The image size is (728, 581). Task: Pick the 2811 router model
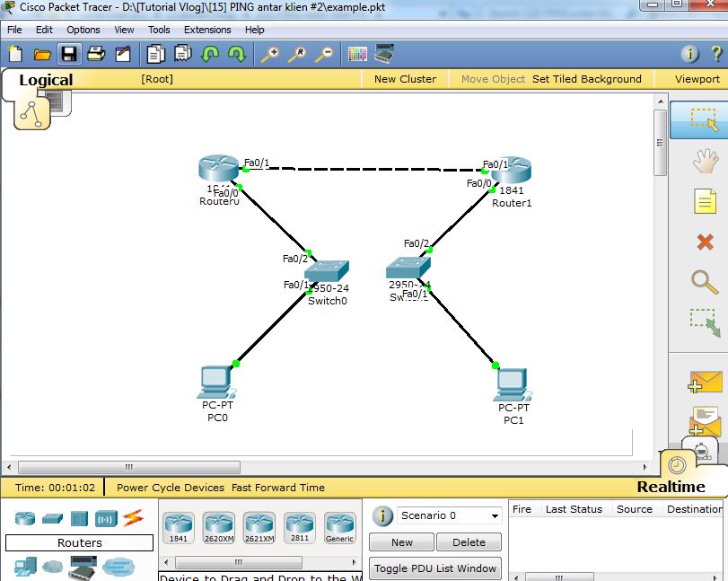[x=300, y=528]
